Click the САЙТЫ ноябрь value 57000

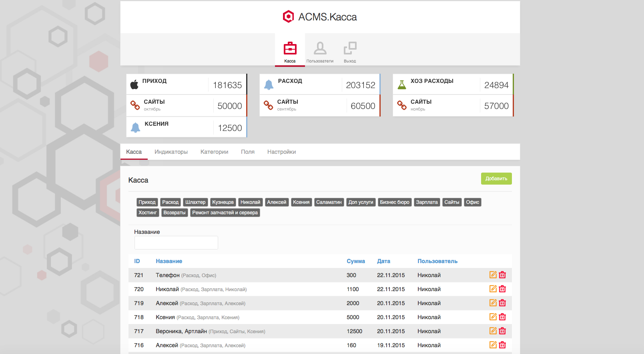[496, 106]
